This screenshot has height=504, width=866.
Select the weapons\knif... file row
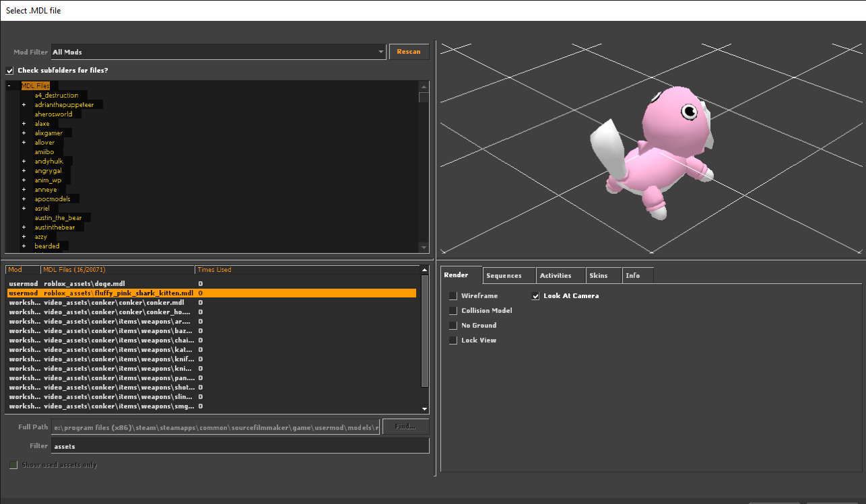click(x=211, y=359)
